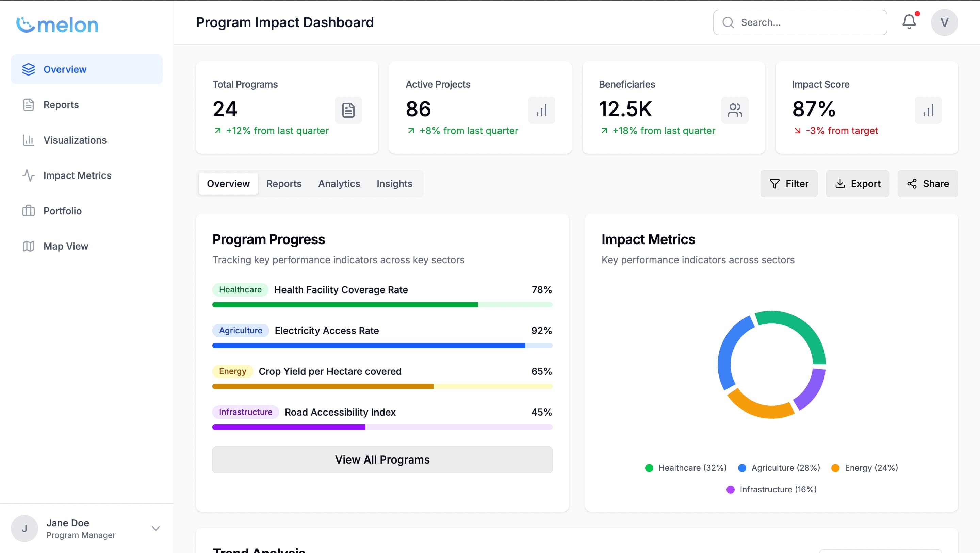Click the Total Programs document icon
This screenshot has width=980, height=553.
(348, 110)
